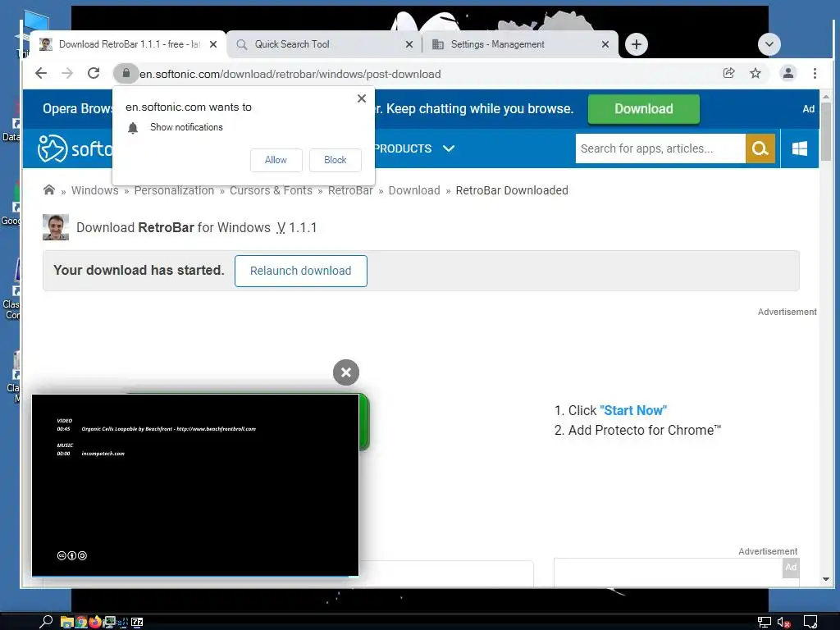Viewport: 840px width, 630px height.
Task: Click the RetroBar app thumbnail image
Action: click(x=56, y=227)
